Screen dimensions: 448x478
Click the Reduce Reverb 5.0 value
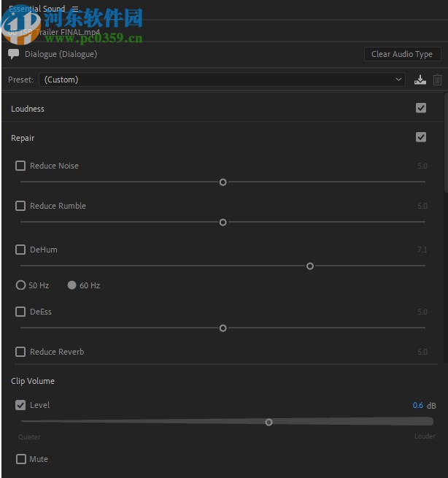click(422, 352)
